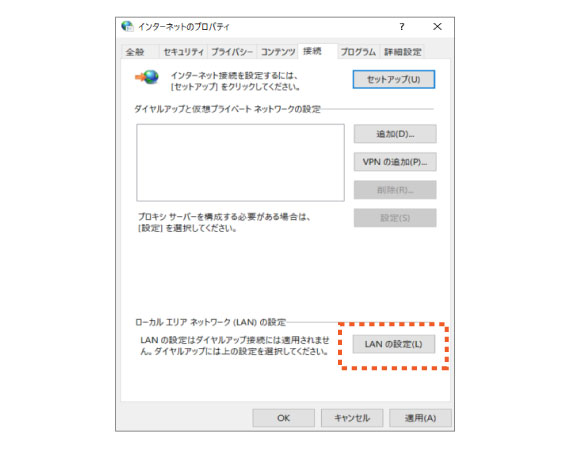Click the greyed-out 削除(R)... button
The image size is (570, 449).
coord(395,190)
